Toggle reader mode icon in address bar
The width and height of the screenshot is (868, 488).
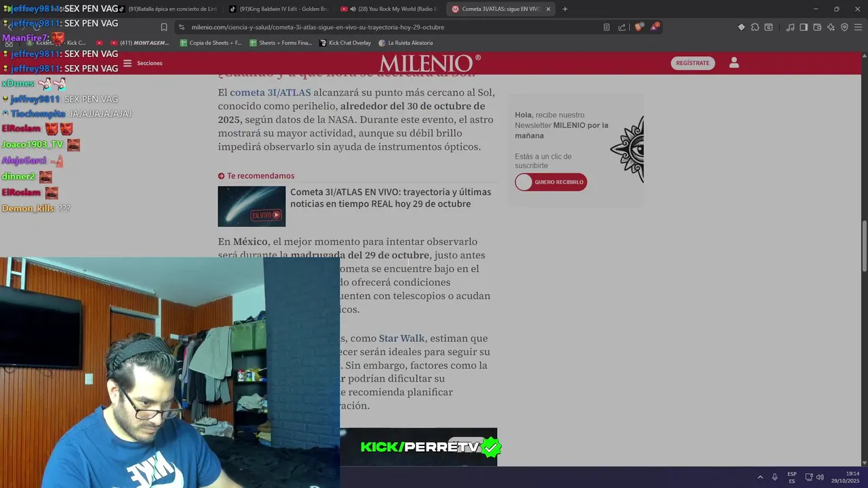point(606,27)
